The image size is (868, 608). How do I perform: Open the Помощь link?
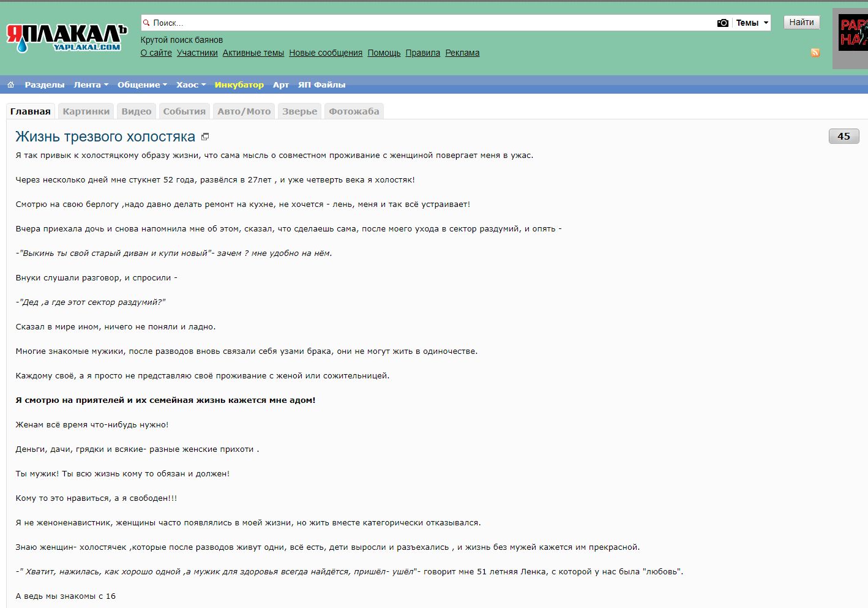click(x=384, y=53)
